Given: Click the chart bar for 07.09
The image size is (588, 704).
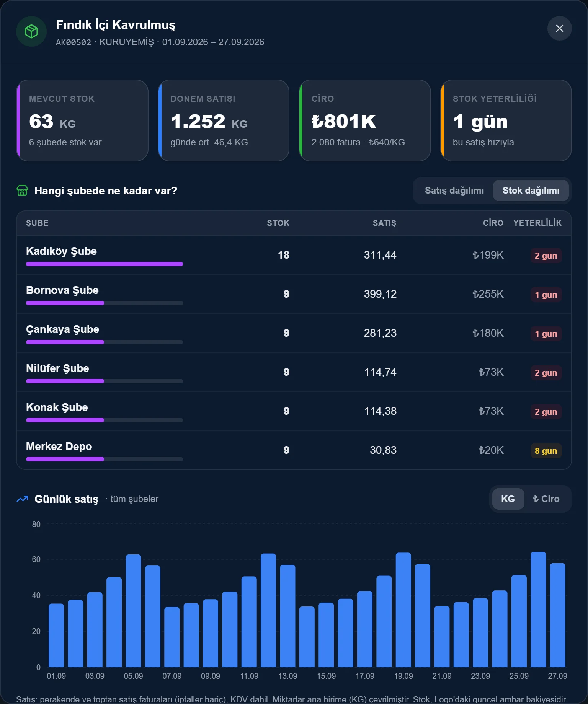Looking at the screenshot, I should (x=172, y=637).
